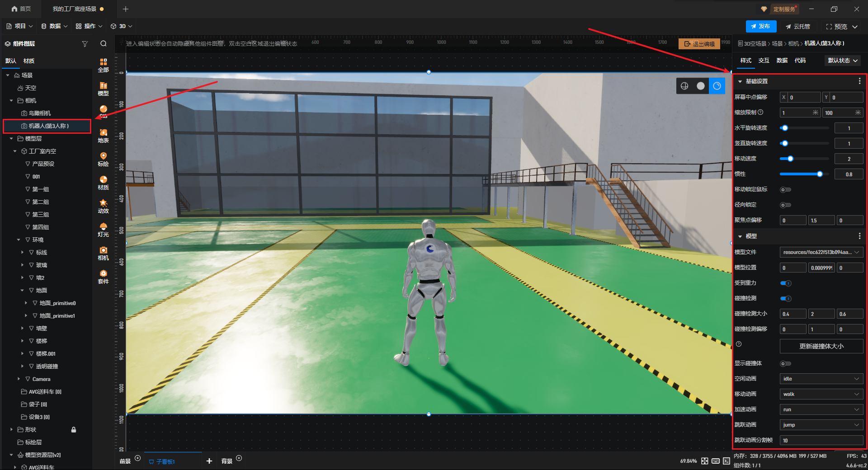Click 更新碰撞体大小 button
868x470 pixels.
[821, 346]
